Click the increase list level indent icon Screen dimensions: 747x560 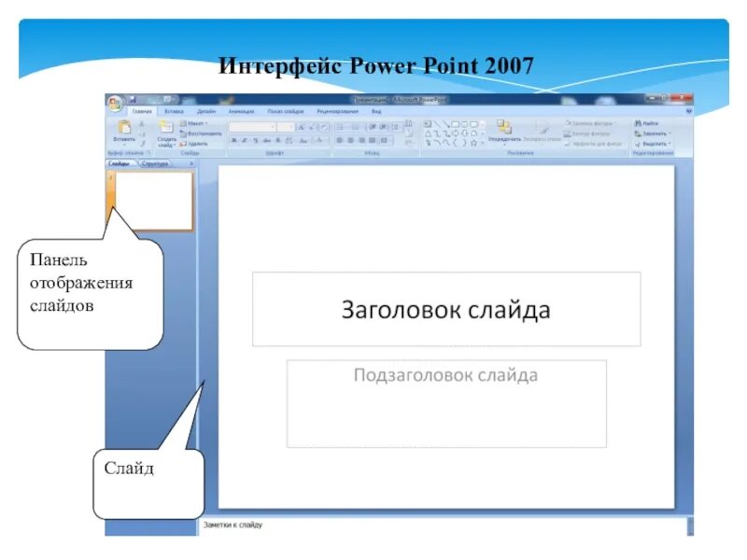click(x=383, y=127)
